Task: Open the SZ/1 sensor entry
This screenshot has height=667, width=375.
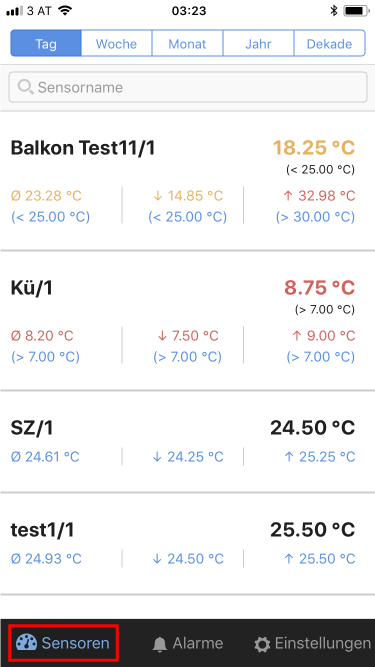Action: (188, 442)
